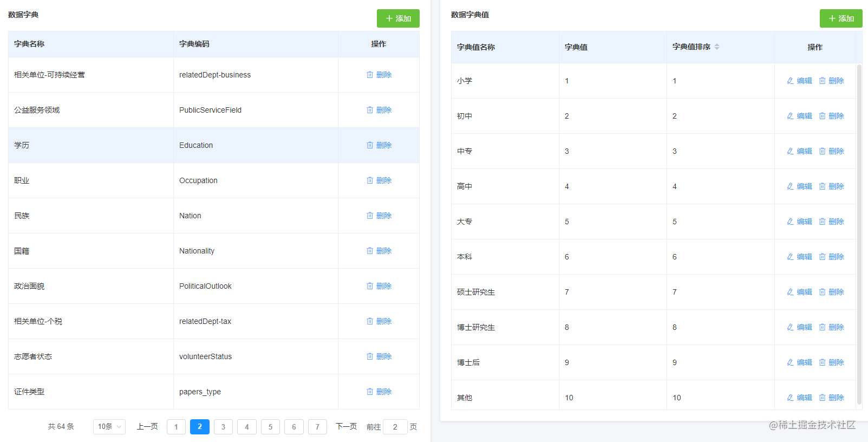Image resolution: width=868 pixels, height=442 pixels.
Task: Click edit pencil icon for 小学
Action: (x=790, y=81)
